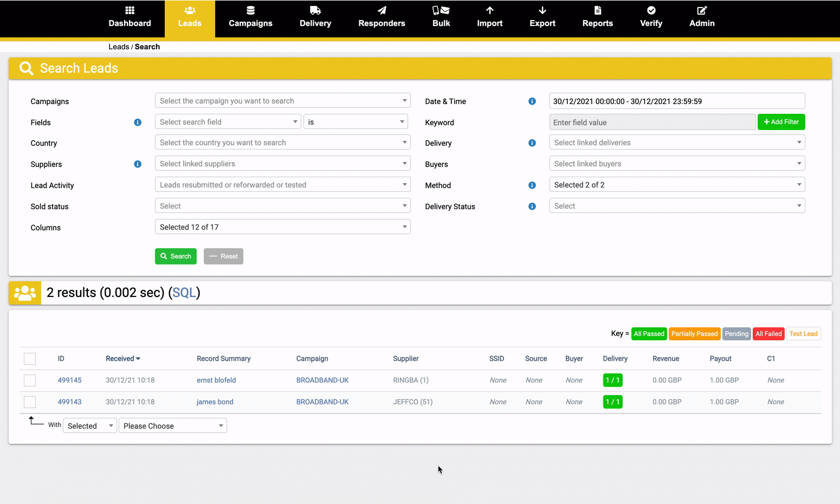Click the arrow icon beside With
The width and height of the screenshot is (840, 504).
click(36, 421)
